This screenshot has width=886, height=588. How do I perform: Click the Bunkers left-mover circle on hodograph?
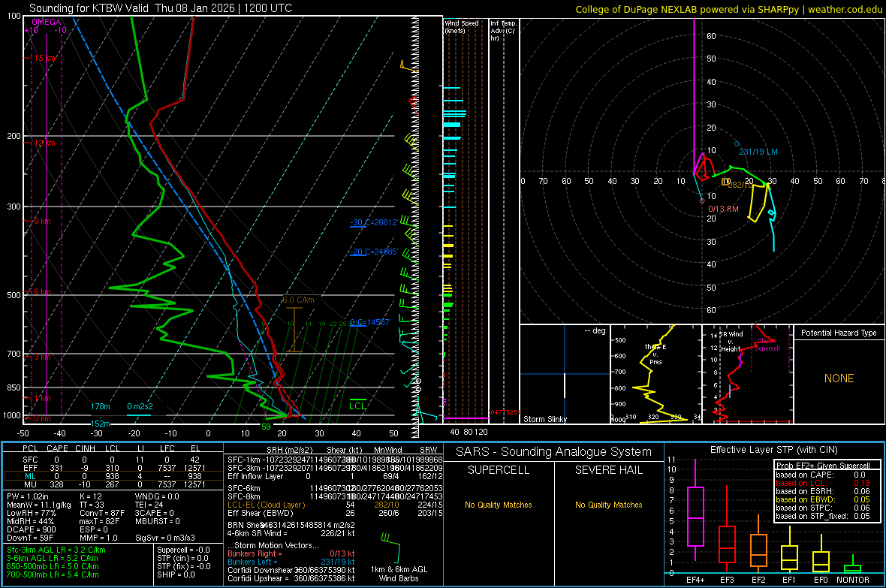click(x=737, y=144)
